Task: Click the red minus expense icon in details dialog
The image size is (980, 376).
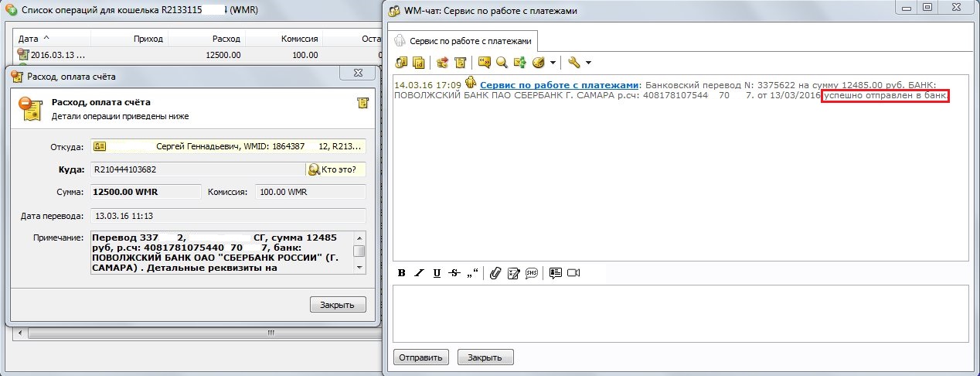Action: [x=29, y=108]
